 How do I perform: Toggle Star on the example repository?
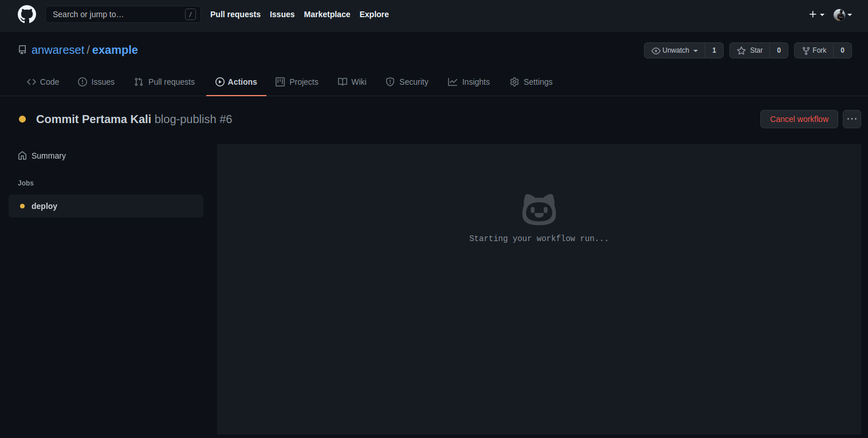point(750,50)
